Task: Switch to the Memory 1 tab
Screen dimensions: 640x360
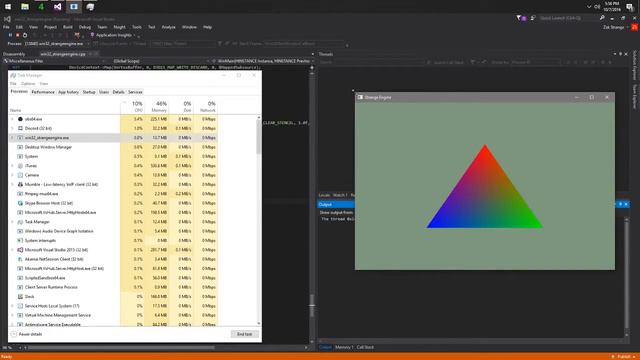Action: (x=344, y=347)
